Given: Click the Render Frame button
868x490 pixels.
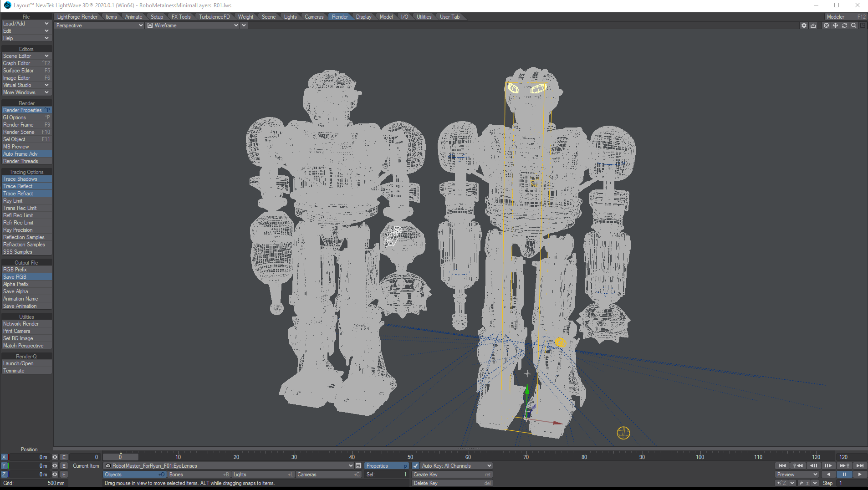Looking at the screenshot, I should click(x=26, y=125).
